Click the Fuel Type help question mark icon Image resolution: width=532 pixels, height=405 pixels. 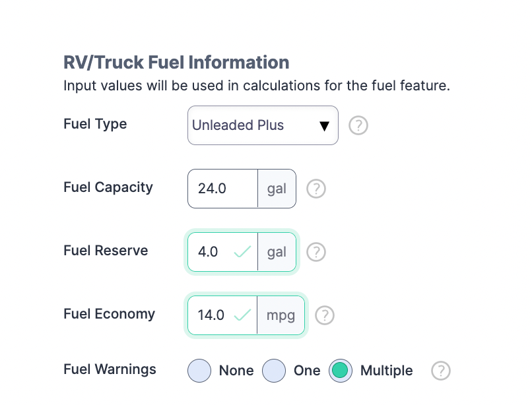coord(358,125)
